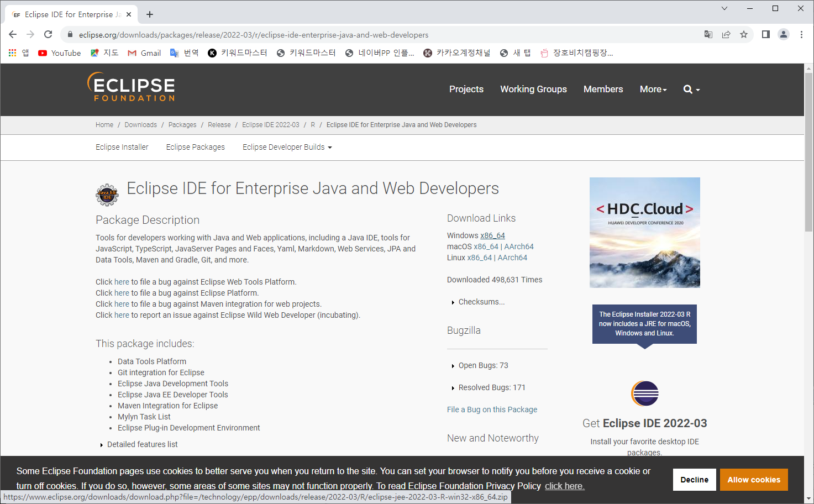The width and height of the screenshot is (814, 504).
Task: Open the Working Groups menu
Action: click(533, 89)
